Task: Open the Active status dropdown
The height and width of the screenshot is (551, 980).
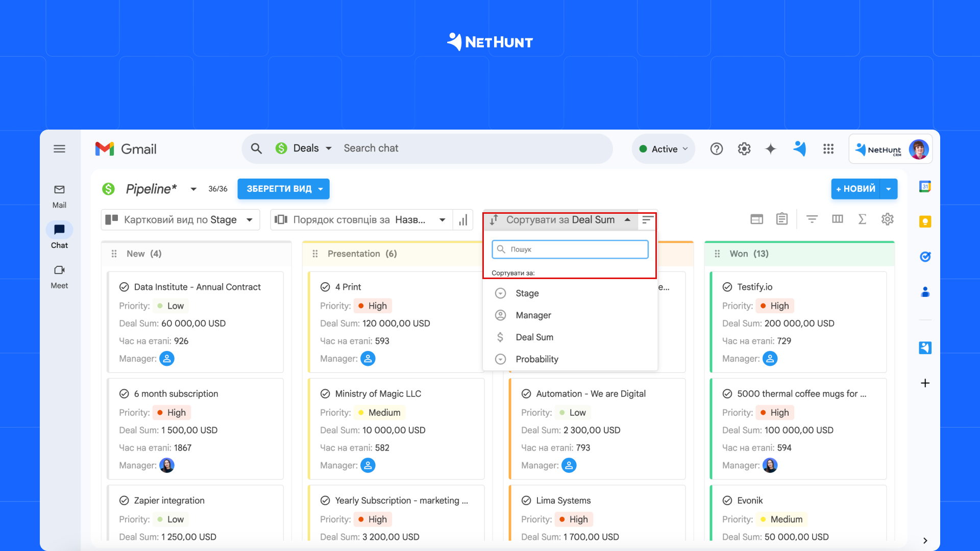Action: point(664,149)
